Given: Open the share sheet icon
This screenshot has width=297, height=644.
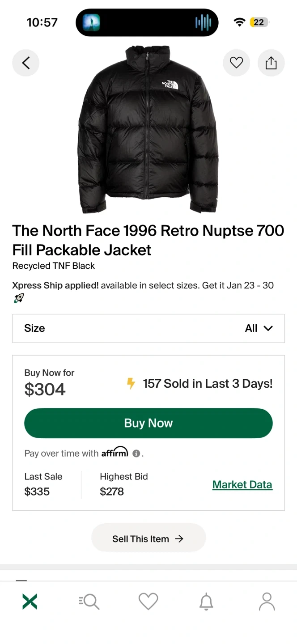Looking at the screenshot, I should [x=271, y=63].
